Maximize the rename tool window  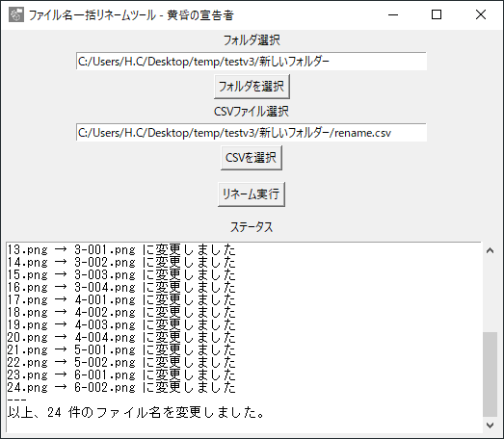437,14
